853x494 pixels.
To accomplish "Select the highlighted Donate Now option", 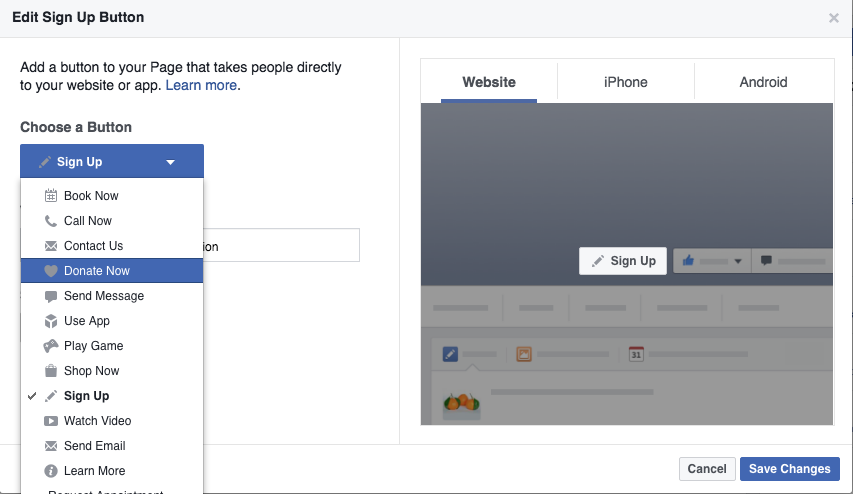I will click(x=112, y=271).
